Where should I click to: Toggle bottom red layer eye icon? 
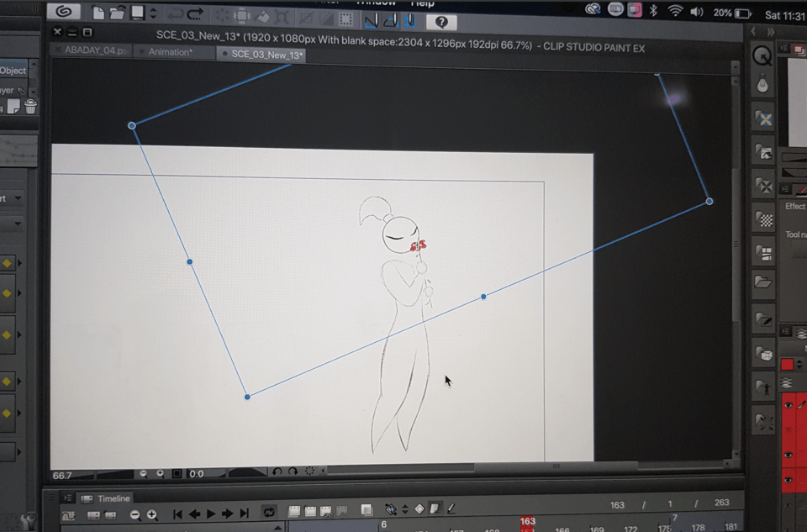(789, 480)
